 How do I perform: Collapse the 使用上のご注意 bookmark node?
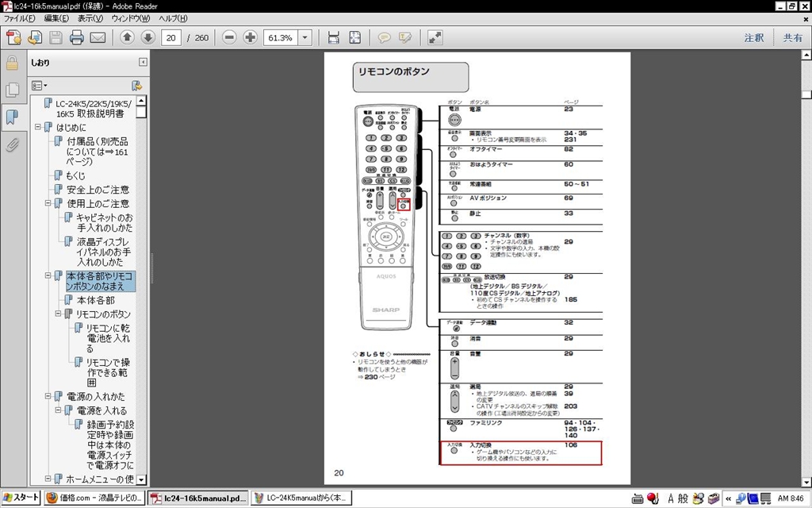[x=48, y=203]
